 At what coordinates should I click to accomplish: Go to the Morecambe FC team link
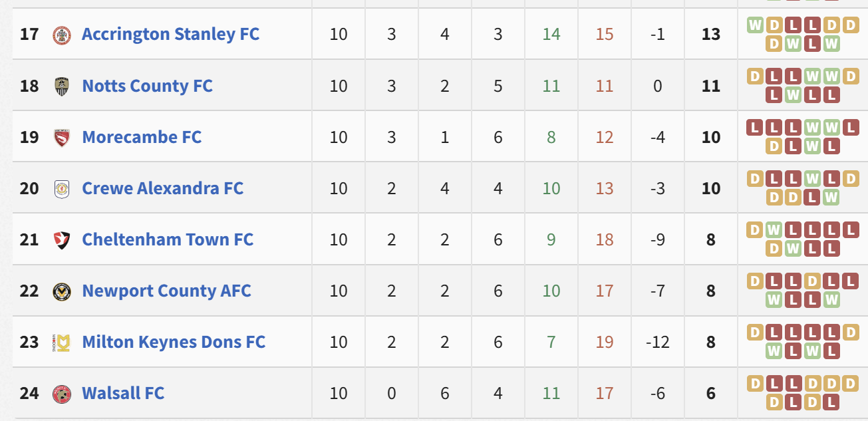click(x=142, y=137)
